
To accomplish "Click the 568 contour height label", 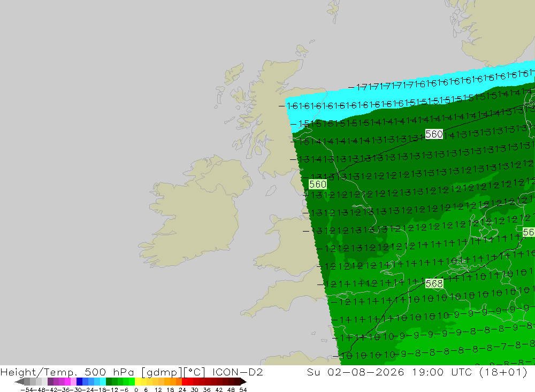I will tap(434, 283).
